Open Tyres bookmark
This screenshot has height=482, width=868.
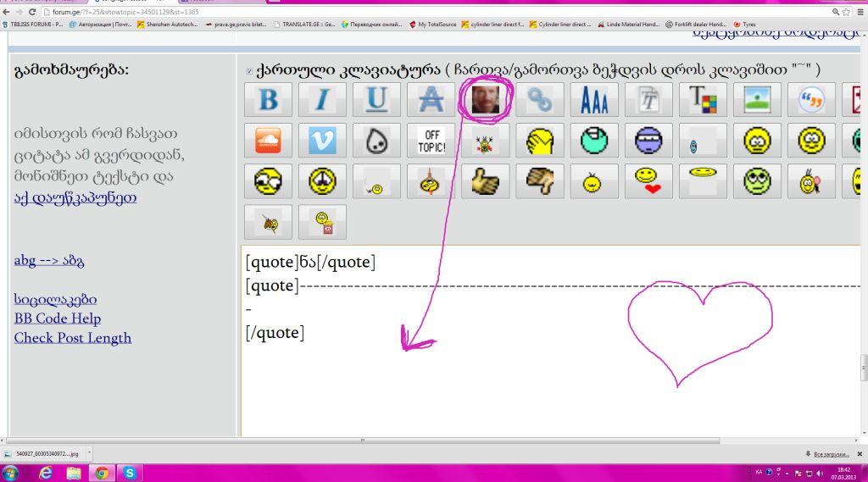click(744, 25)
